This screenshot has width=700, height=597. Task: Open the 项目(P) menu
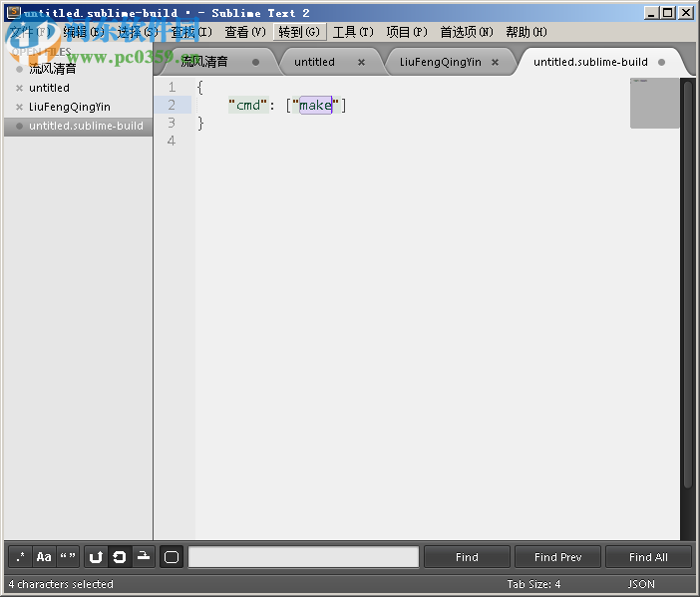407,32
